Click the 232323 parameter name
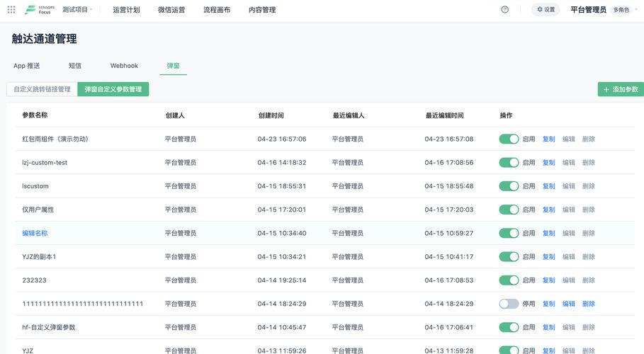644x354 pixels. 34,280
